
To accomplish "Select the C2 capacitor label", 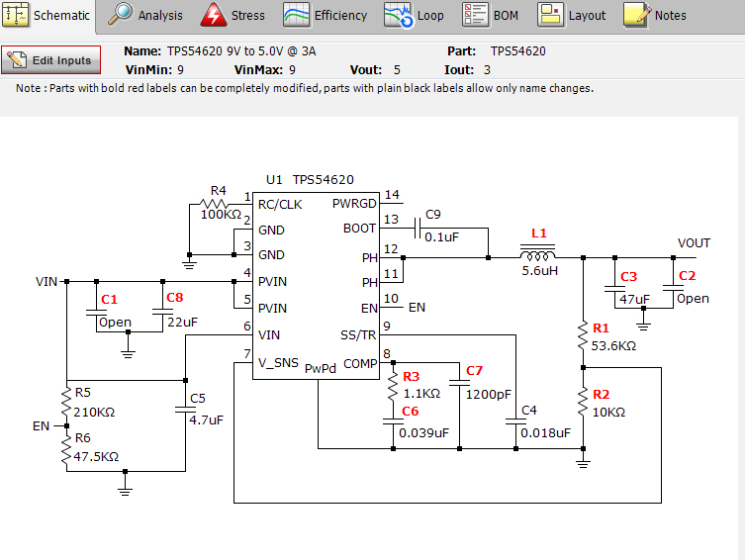I will tap(687, 275).
